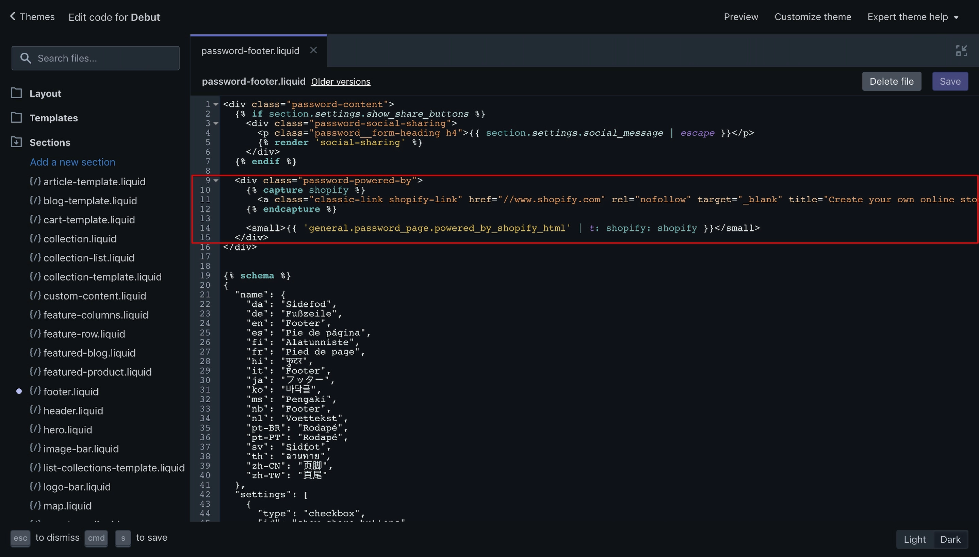The width and height of the screenshot is (980, 557).
Task: Open blog-template.liquid file
Action: (90, 201)
